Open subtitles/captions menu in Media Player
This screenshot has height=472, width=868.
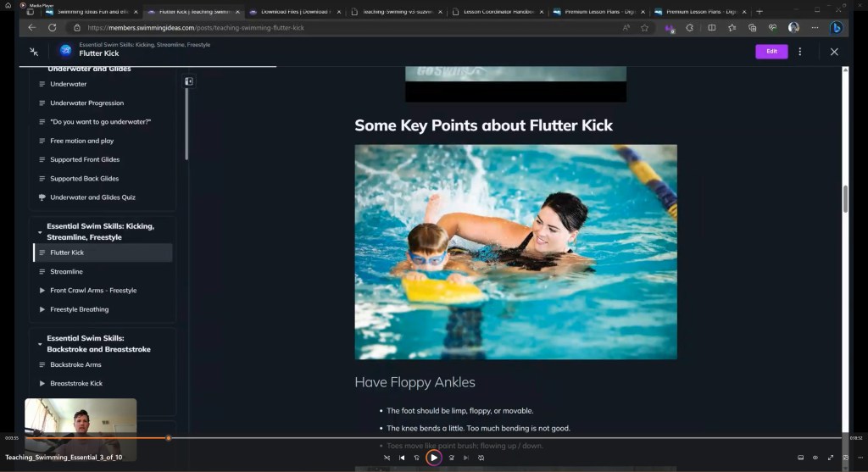tap(800, 458)
